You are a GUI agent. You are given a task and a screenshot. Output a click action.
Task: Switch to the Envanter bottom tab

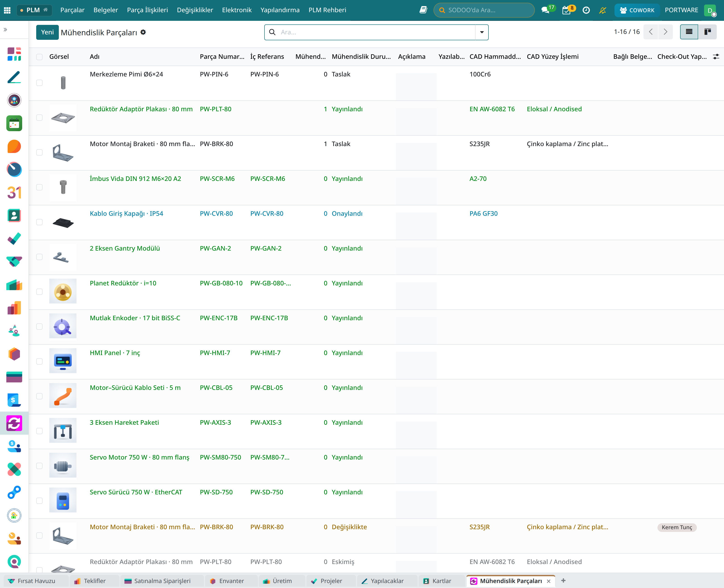(x=231, y=581)
